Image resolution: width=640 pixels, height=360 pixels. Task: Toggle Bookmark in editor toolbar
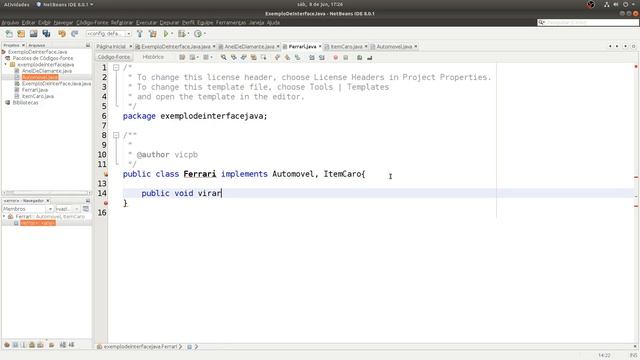pyautogui.click(x=297, y=58)
